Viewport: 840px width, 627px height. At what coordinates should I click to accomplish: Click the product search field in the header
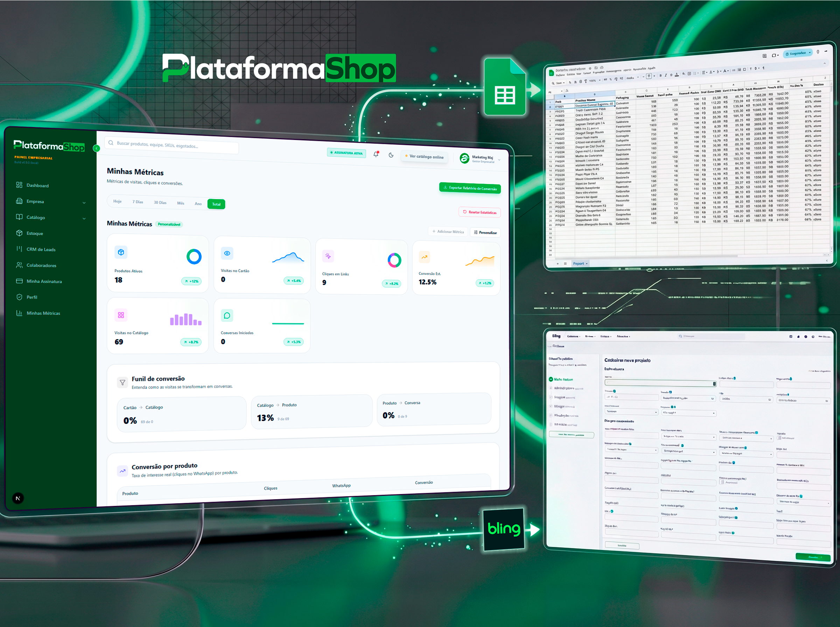coord(171,145)
